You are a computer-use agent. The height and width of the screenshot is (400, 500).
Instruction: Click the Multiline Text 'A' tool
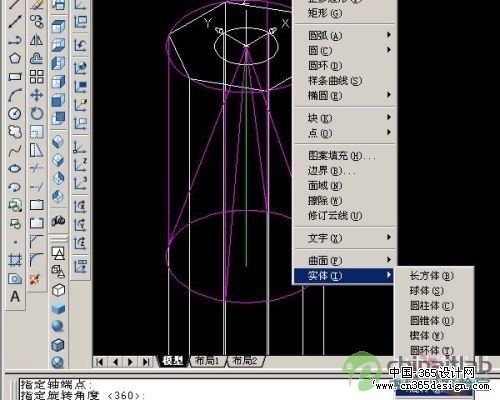click(x=15, y=296)
